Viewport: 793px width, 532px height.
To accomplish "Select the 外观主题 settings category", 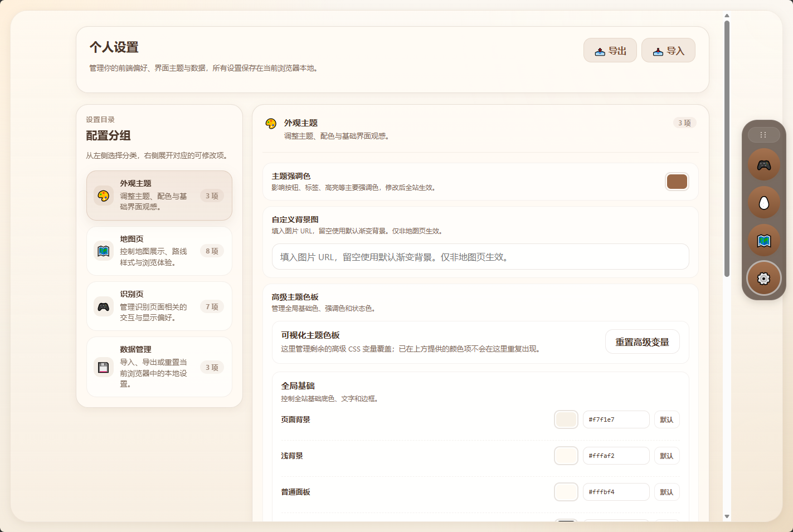I will [x=159, y=196].
